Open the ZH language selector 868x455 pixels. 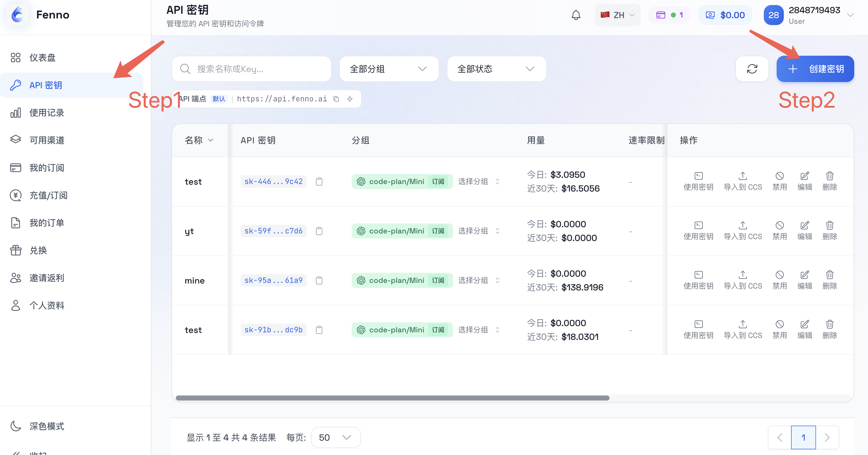click(x=617, y=15)
